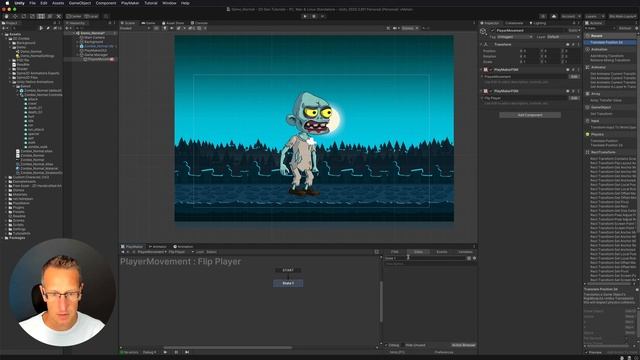Select the Rotate tool in toolbar
Screen dimensions: 640x360
click(24, 16)
